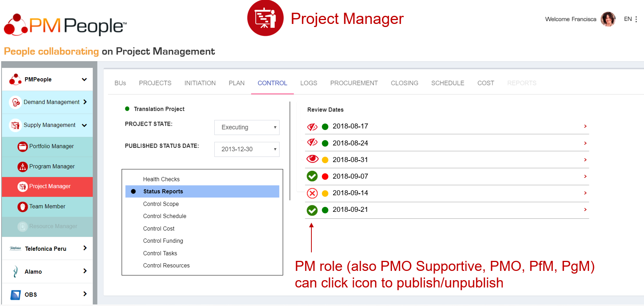The height and width of the screenshot is (306, 644).
Task: Open the COST tab
Action: [x=486, y=83]
